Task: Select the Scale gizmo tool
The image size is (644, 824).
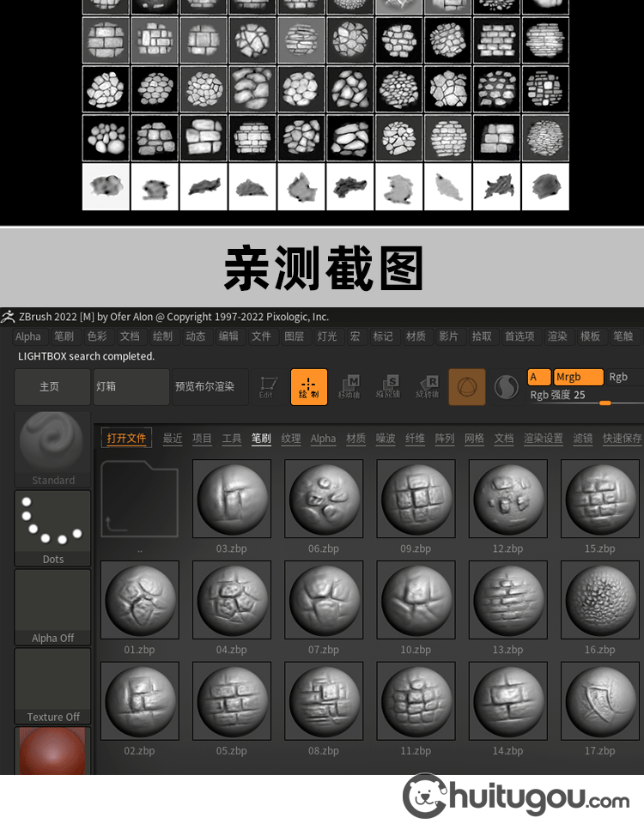Action: pos(388,387)
